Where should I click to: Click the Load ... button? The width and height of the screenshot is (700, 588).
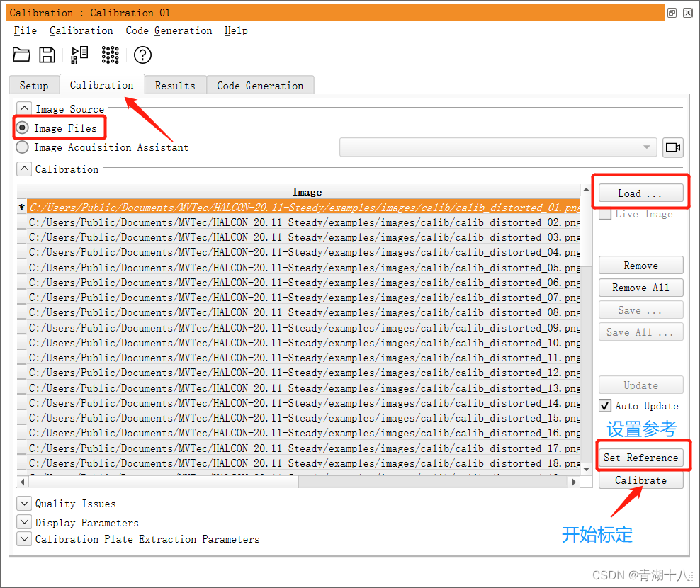coord(640,193)
